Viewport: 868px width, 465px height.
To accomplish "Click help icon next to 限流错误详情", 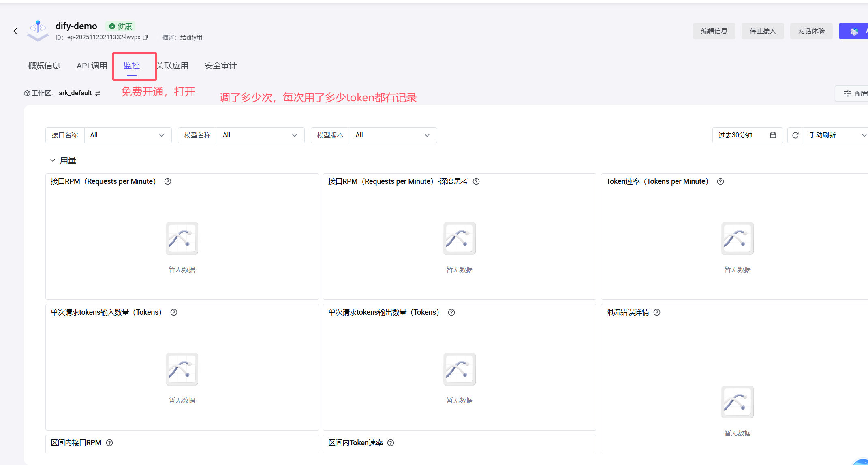I will [x=657, y=312].
